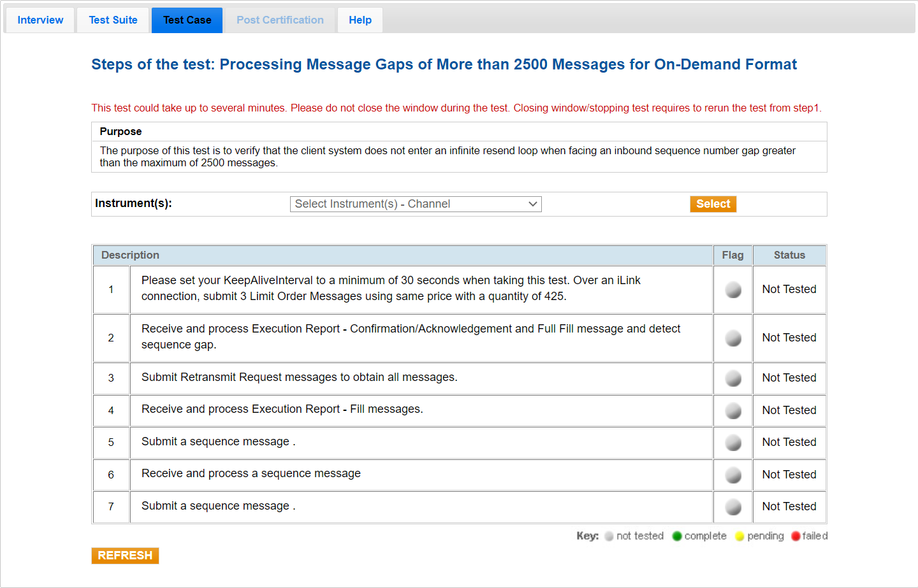This screenshot has height=588, width=918.
Task: Open the Select Instrument(s) - Channel dropdown
Action: pyautogui.click(x=416, y=204)
